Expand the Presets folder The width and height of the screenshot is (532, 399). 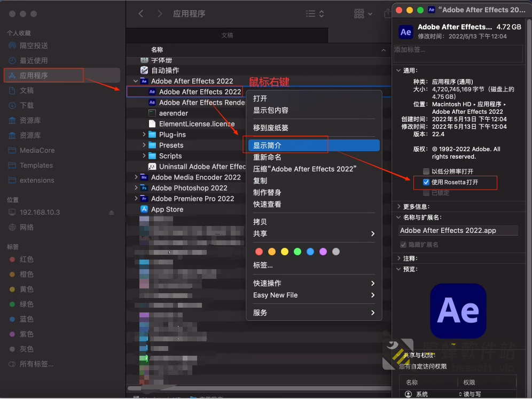click(144, 145)
